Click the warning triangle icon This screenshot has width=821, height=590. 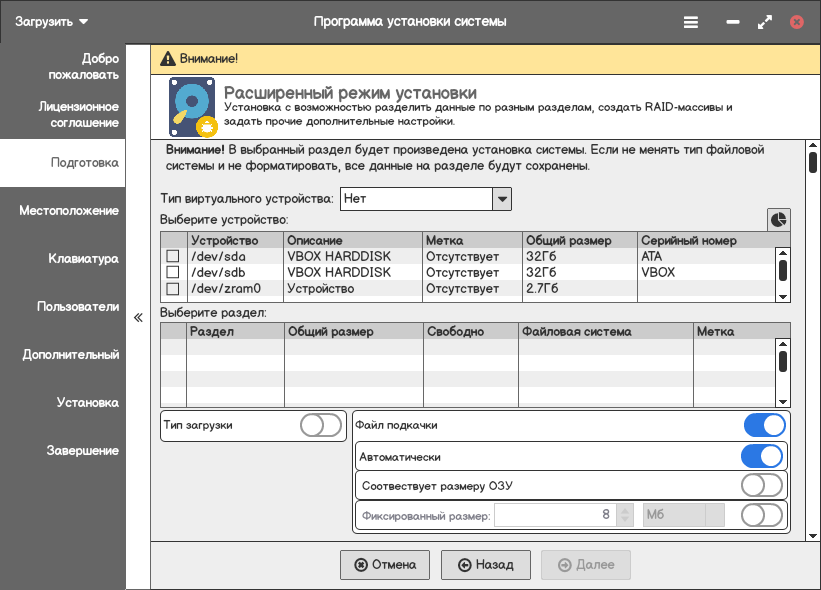[x=167, y=59]
